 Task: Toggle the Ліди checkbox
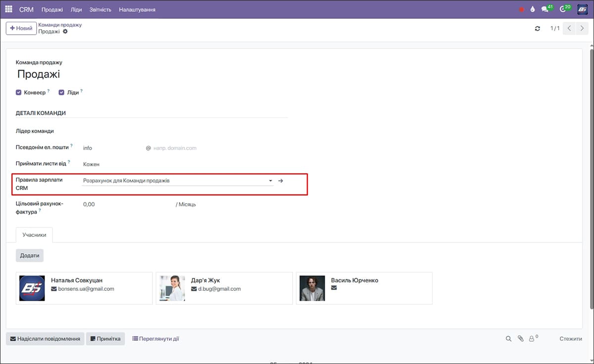tap(62, 92)
